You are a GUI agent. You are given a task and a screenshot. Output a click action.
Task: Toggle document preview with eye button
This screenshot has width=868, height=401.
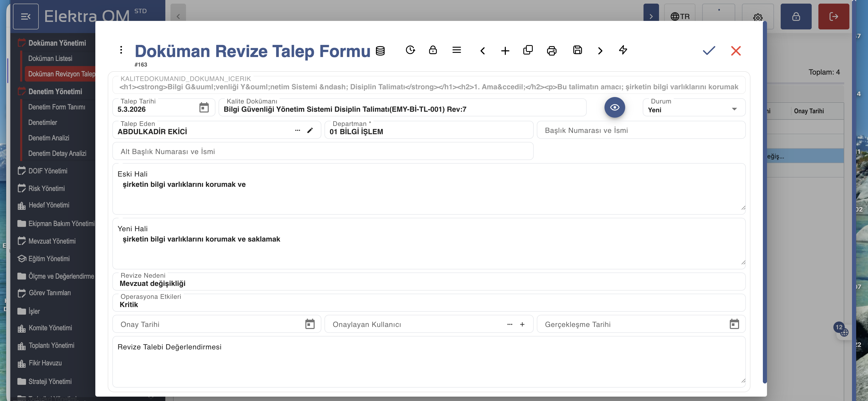point(614,107)
